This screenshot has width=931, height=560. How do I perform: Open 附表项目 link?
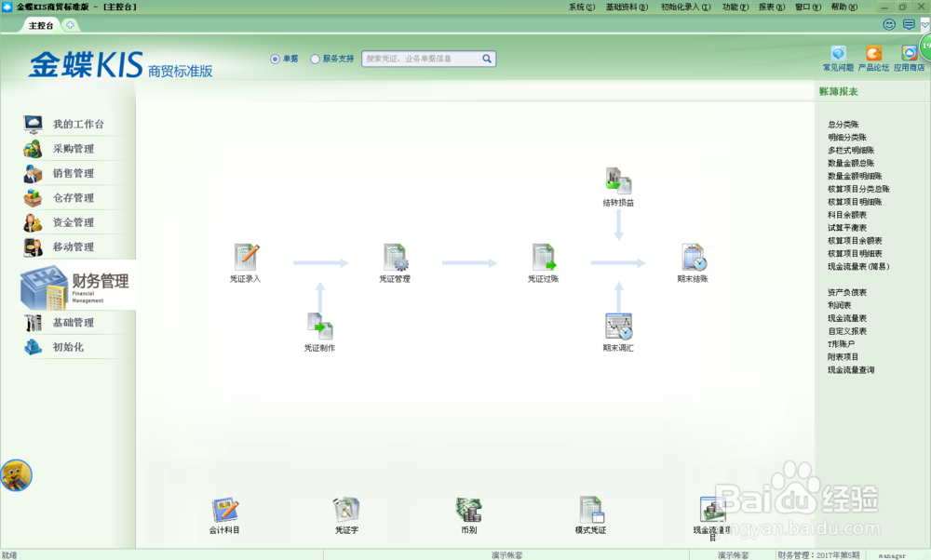pyautogui.click(x=843, y=357)
